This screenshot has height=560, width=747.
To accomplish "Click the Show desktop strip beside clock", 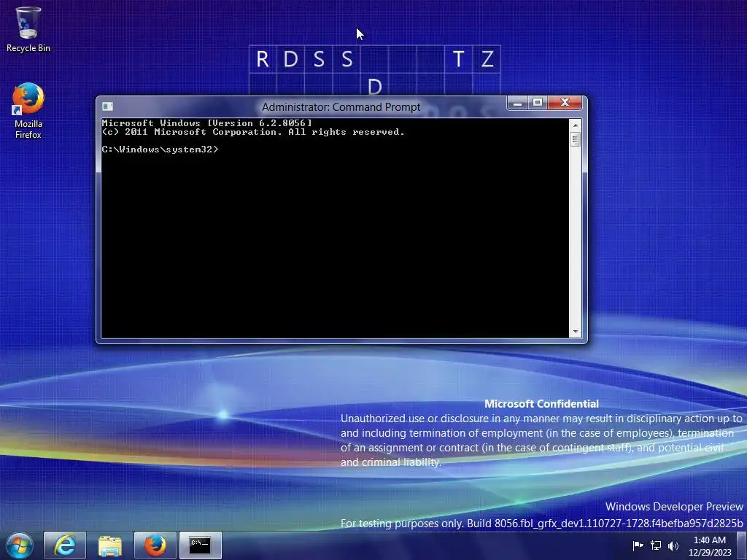I will pyautogui.click(x=742, y=545).
